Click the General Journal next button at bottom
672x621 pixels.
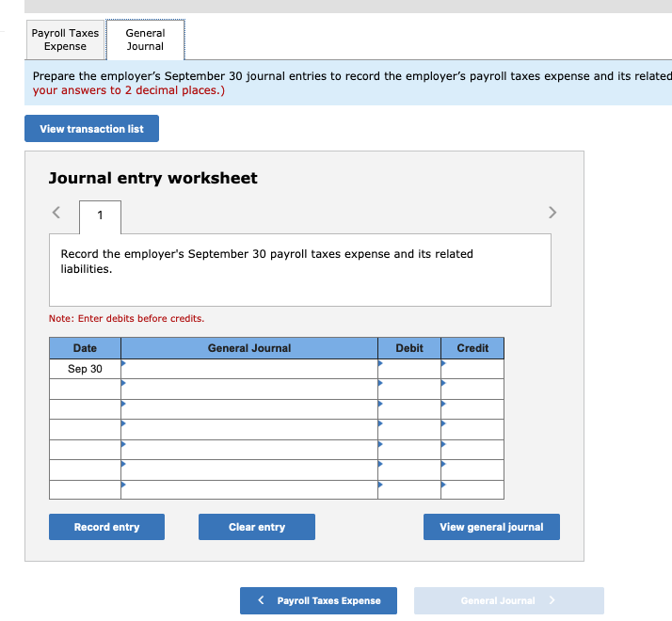point(509,600)
